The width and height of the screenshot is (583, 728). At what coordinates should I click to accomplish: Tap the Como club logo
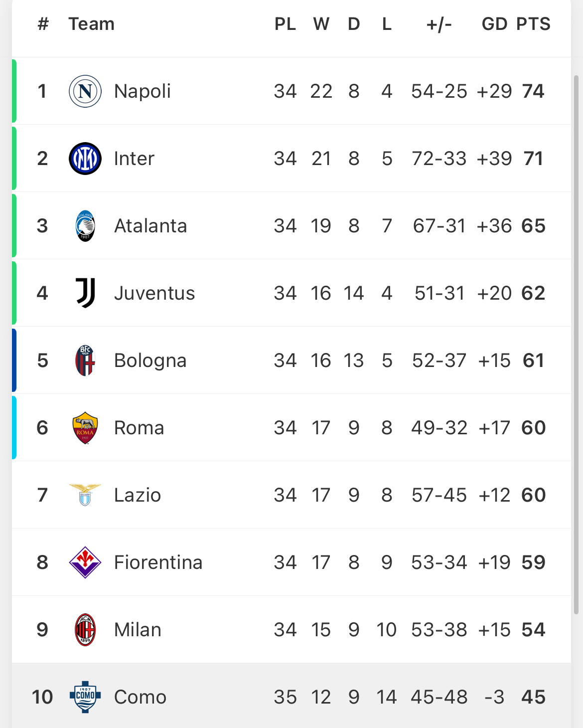tap(85, 697)
